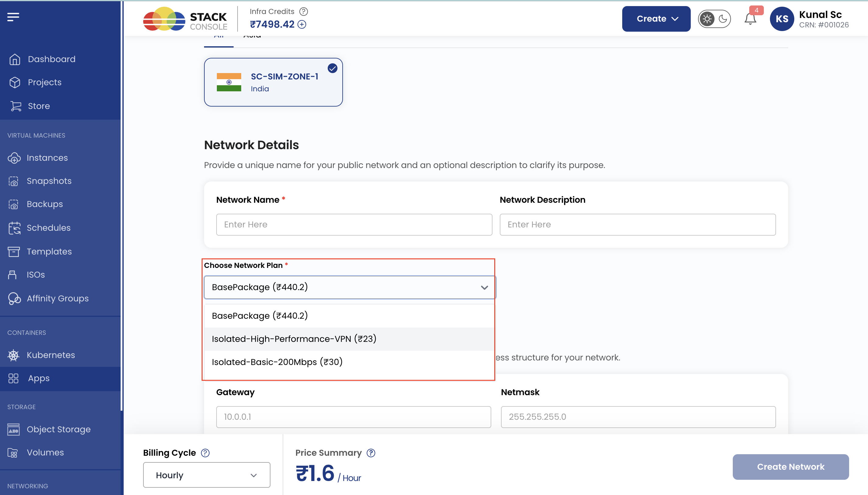
Task: Click the Snapshots camera icon
Action: pyautogui.click(x=13, y=181)
